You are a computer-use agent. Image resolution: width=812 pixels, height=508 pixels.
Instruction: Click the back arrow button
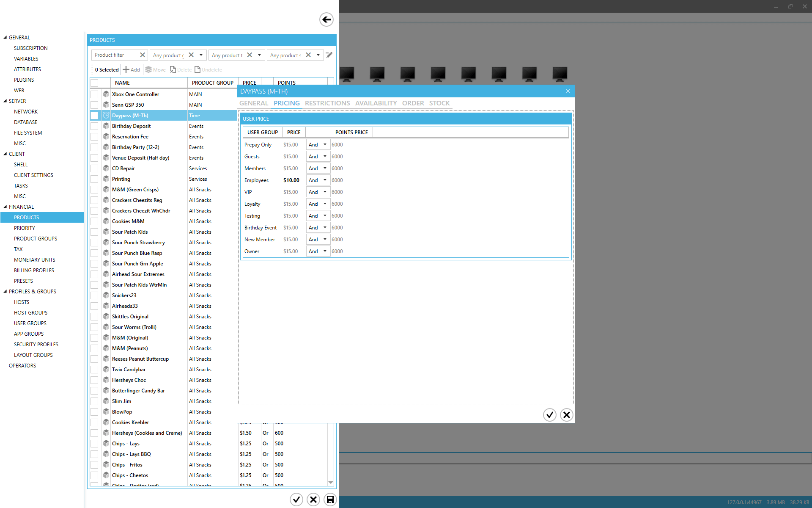tap(326, 19)
